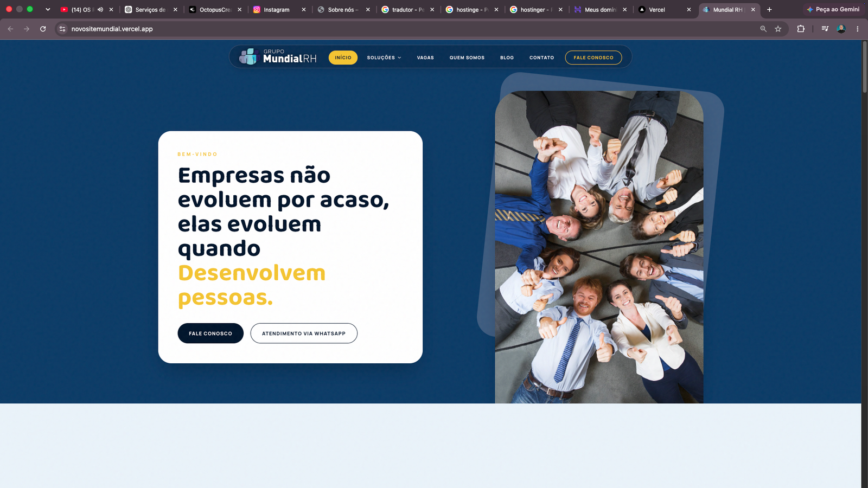Image resolution: width=868 pixels, height=488 pixels.
Task: Click Fale Conosco button in navbar
Action: (593, 57)
